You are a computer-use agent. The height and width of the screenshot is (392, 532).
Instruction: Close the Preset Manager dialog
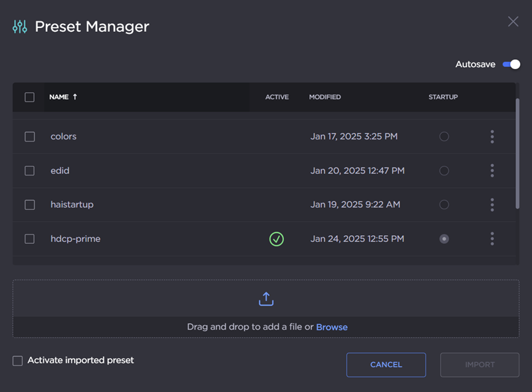pos(513,21)
